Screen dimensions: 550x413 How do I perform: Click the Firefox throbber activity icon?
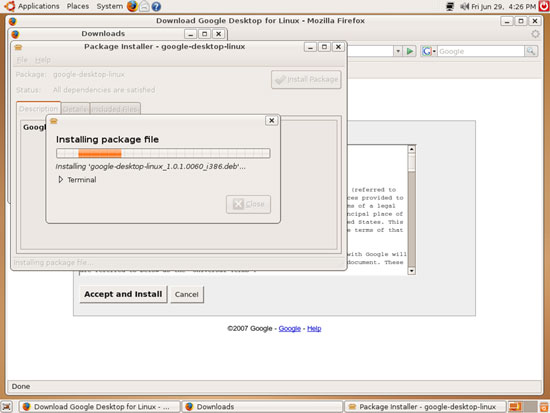coord(535,34)
